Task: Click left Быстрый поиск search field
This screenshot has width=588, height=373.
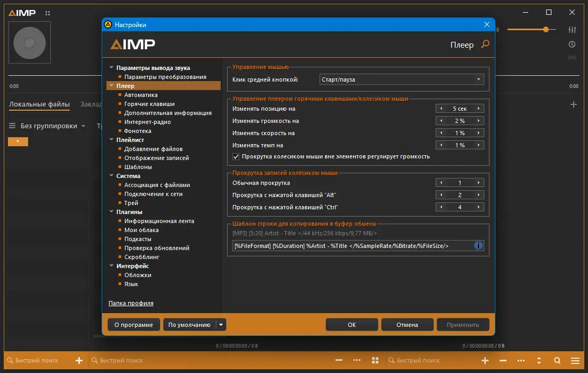Action: tap(37, 360)
